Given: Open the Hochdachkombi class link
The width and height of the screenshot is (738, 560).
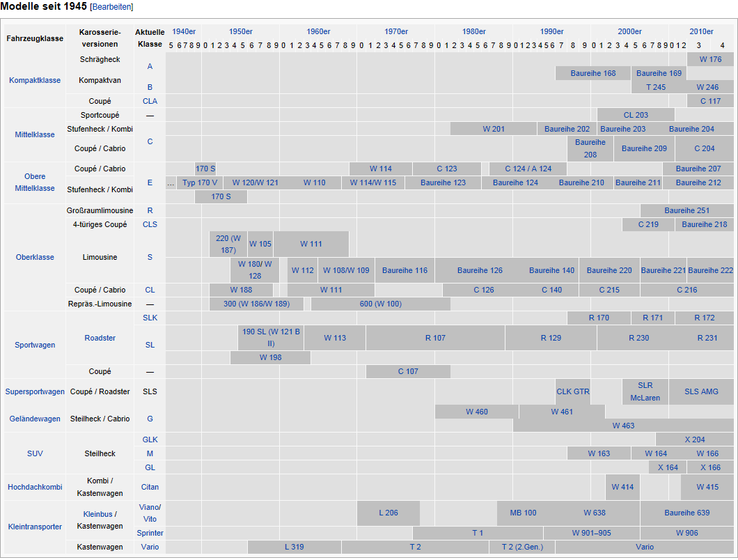Looking at the screenshot, I should (x=35, y=487).
